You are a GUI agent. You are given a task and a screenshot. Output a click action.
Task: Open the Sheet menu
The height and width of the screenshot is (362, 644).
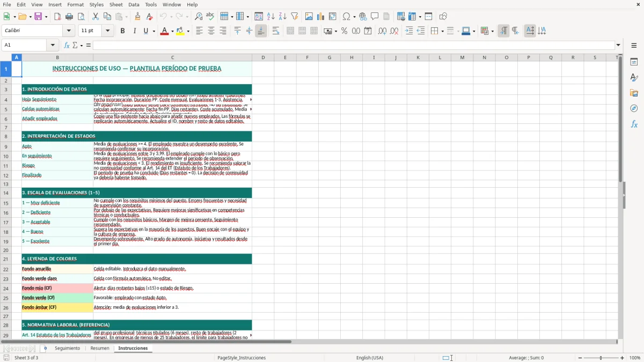click(x=116, y=4)
